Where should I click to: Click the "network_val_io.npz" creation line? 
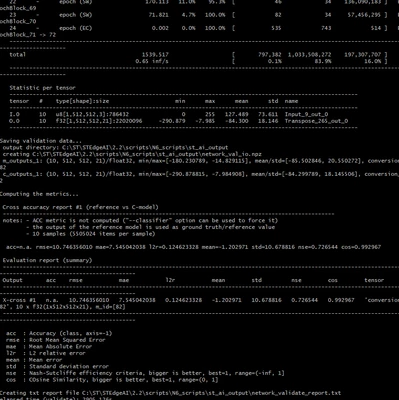point(132,154)
